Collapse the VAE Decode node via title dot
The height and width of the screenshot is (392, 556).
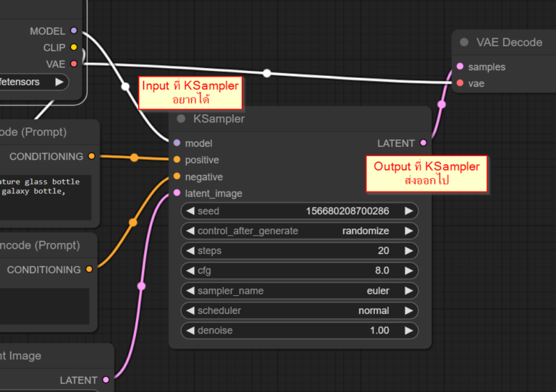click(464, 43)
